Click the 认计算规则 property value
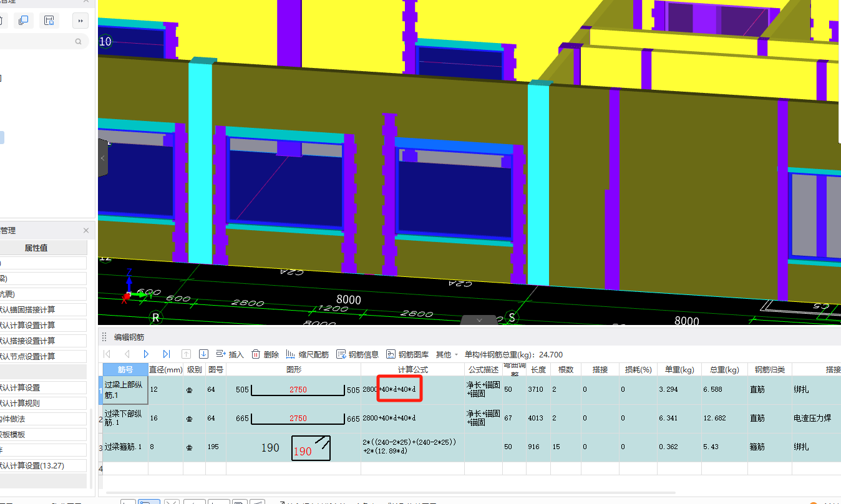841x504 pixels. (43, 403)
